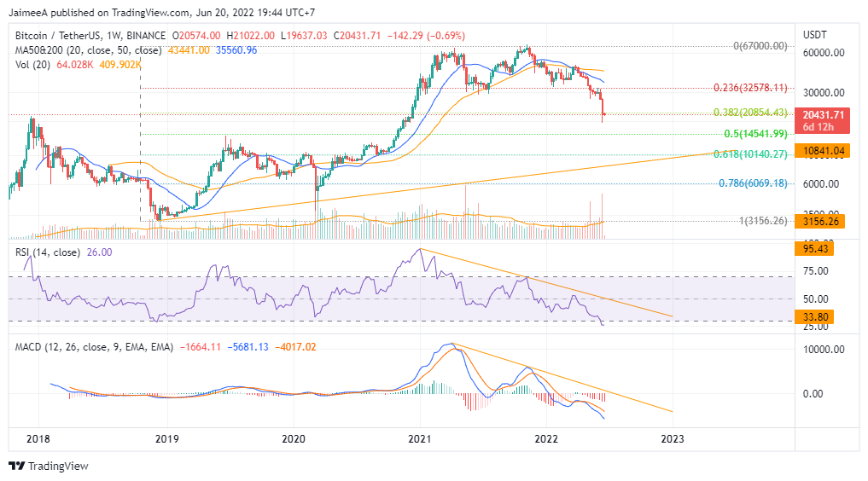The width and height of the screenshot is (868, 481).
Task: Click the MA value 43441.00 in legend
Action: click(189, 50)
